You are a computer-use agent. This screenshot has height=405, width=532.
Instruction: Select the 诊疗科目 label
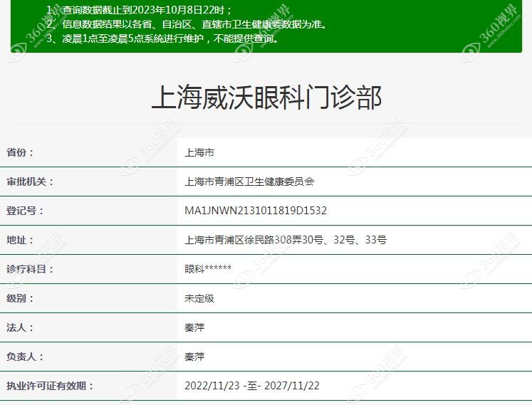click(x=30, y=269)
